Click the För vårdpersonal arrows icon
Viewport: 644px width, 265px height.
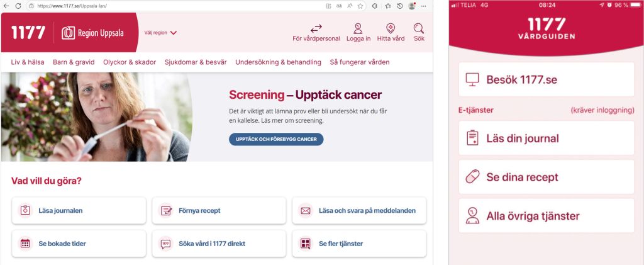click(316, 28)
